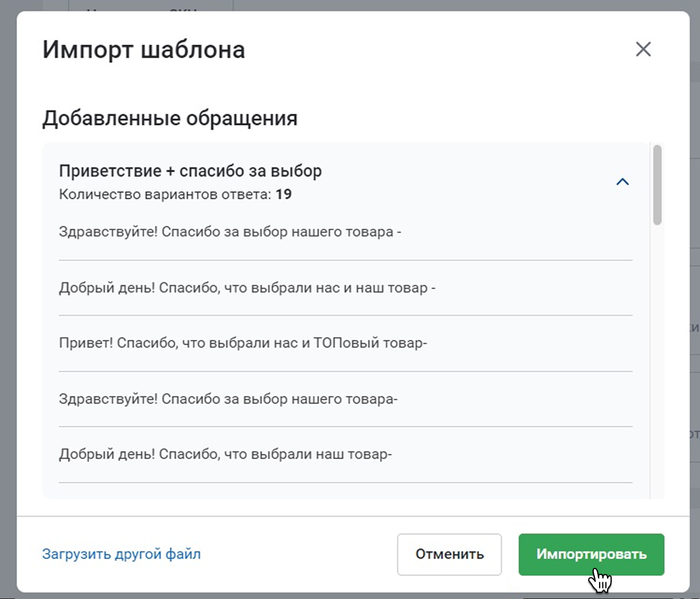Close the Импорт шаблона dialog with X

643,49
